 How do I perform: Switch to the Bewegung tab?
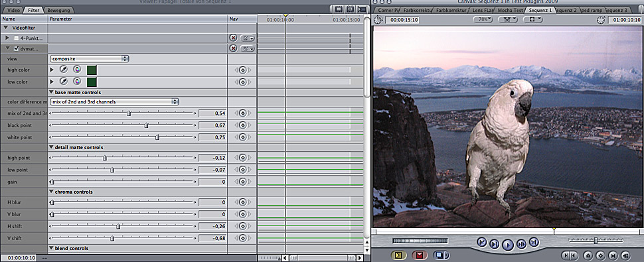pos(58,10)
